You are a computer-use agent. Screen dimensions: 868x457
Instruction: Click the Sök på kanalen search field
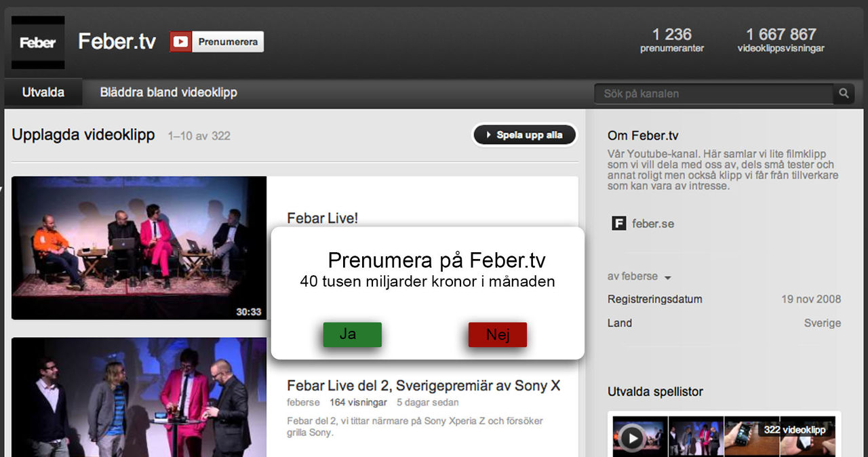tap(712, 94)
